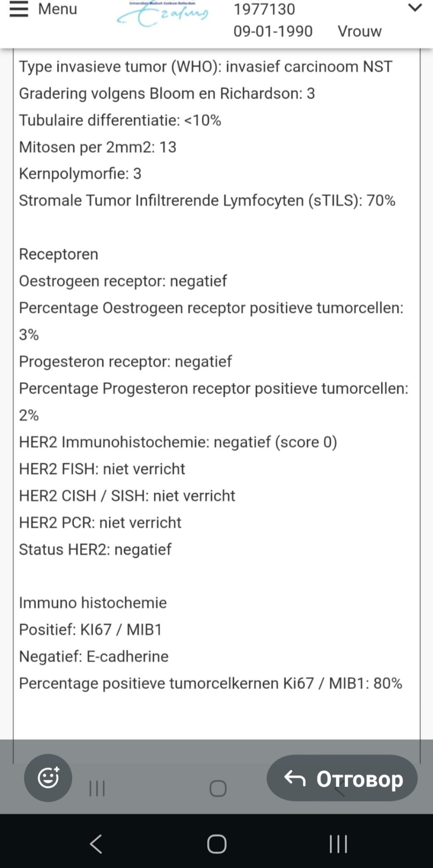Select the HER2 FISH: niet verricht line
The width and height of the screenshot is (433, 868).
(x=102, y=469)
